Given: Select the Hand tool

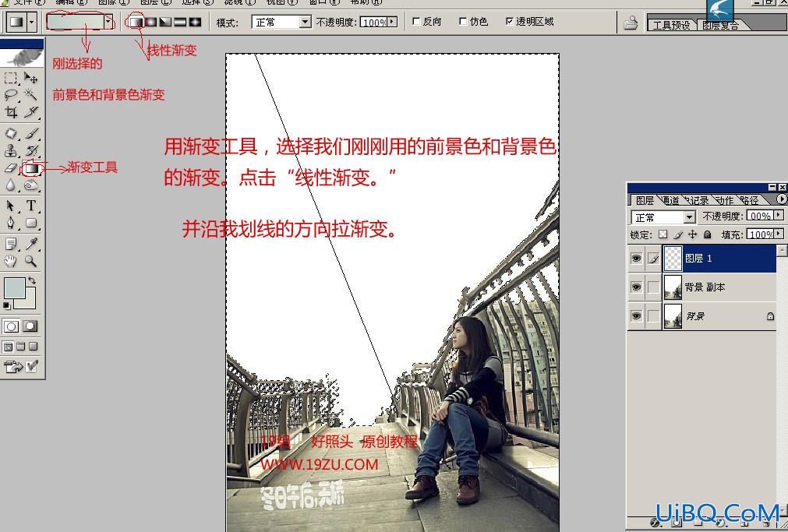Looking at the screenshot, I should click(x=11, y=261).
